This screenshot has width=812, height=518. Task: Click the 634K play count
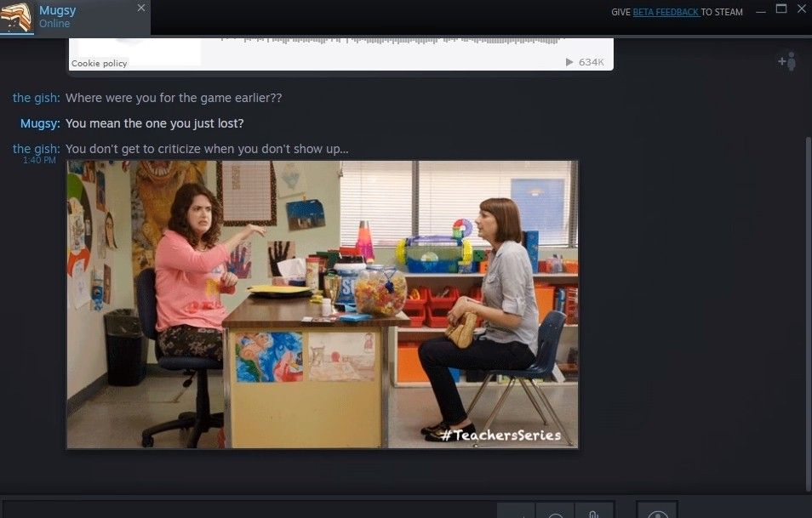[x=591, y=62]
